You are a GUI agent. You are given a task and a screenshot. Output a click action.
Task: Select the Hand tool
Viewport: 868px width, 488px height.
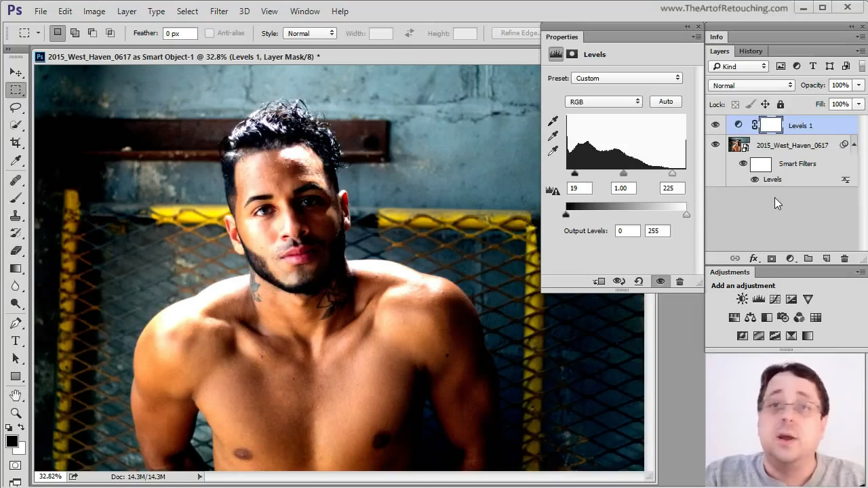click(x=16, y=395)
